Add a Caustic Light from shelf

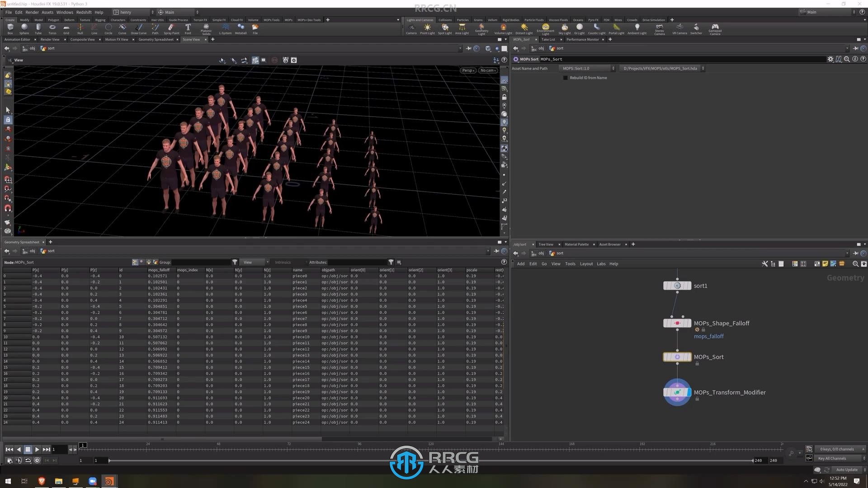point(596,29)
